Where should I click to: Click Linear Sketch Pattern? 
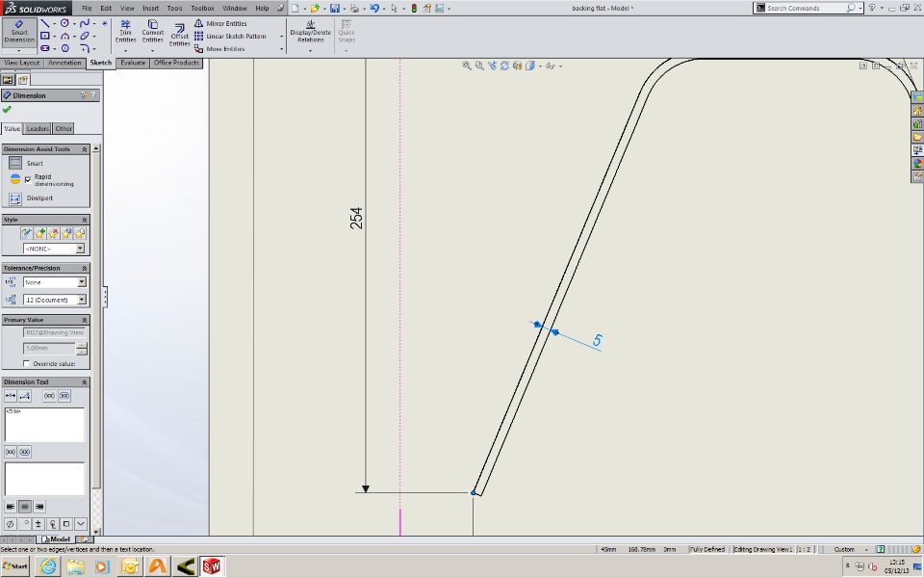point(230,36)
